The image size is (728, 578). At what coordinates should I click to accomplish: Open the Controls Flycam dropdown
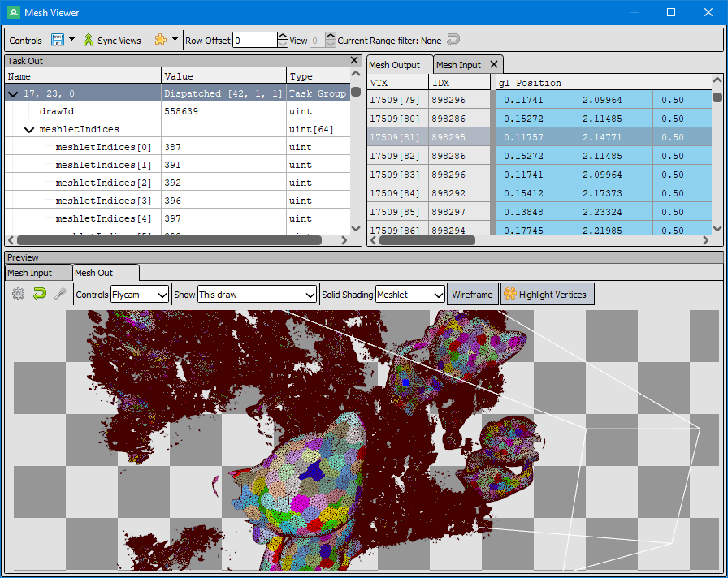point(139,295)
